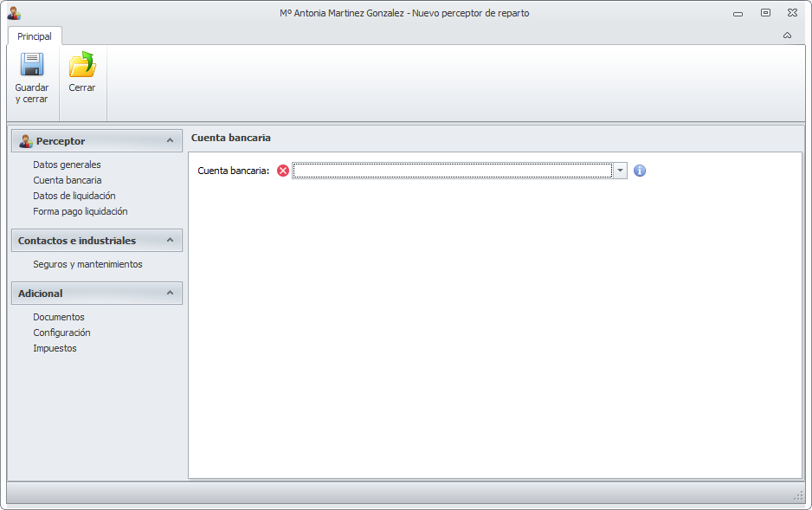Viewport: 812px width, 510px height.
Task: Open Documentos under Adicional
Action: [59, 317]
